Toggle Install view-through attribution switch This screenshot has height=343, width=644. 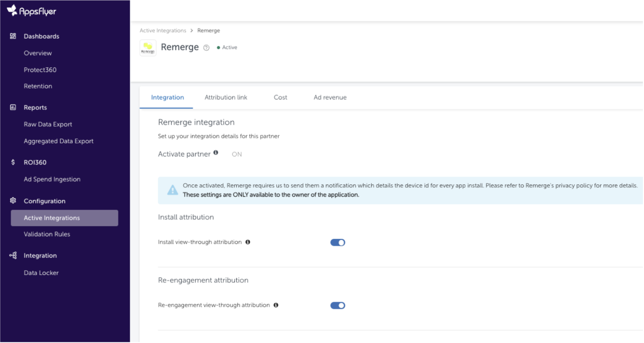point(338,242)
